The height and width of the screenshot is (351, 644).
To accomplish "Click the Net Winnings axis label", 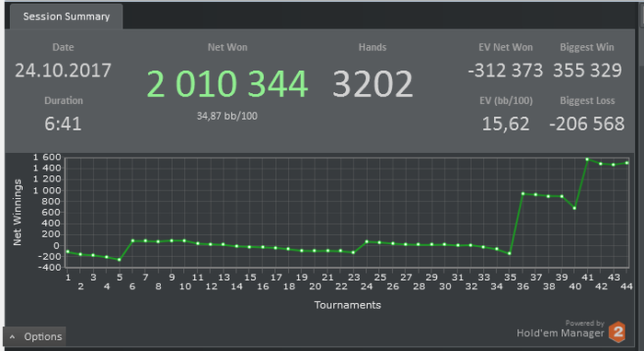I will (17, 212).
